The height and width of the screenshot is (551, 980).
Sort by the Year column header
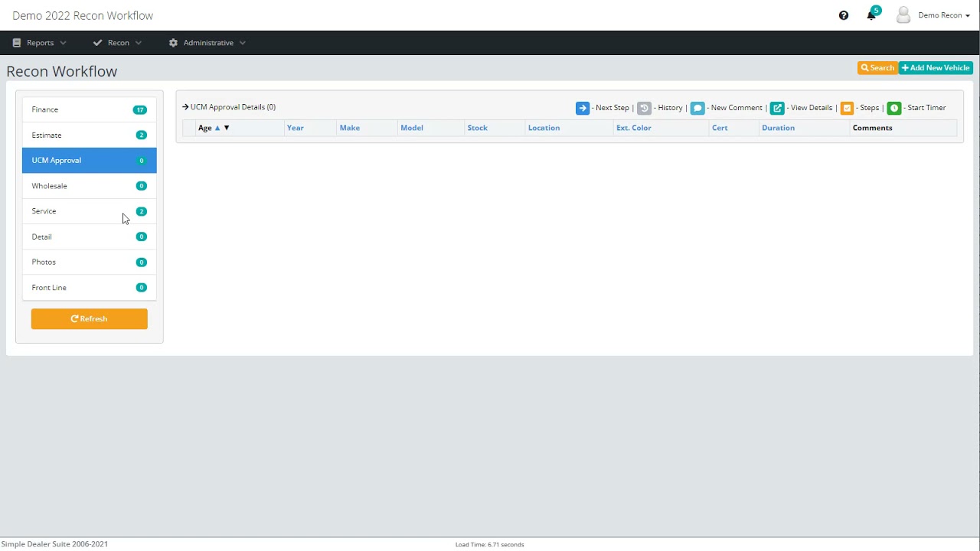click(x=295, y=128)
